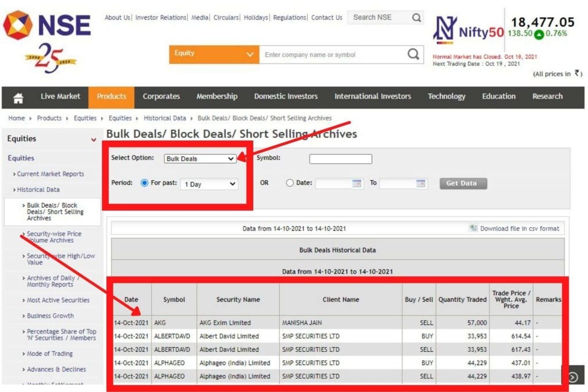Collapse the Equities sidebar chevron

[94, 140]
